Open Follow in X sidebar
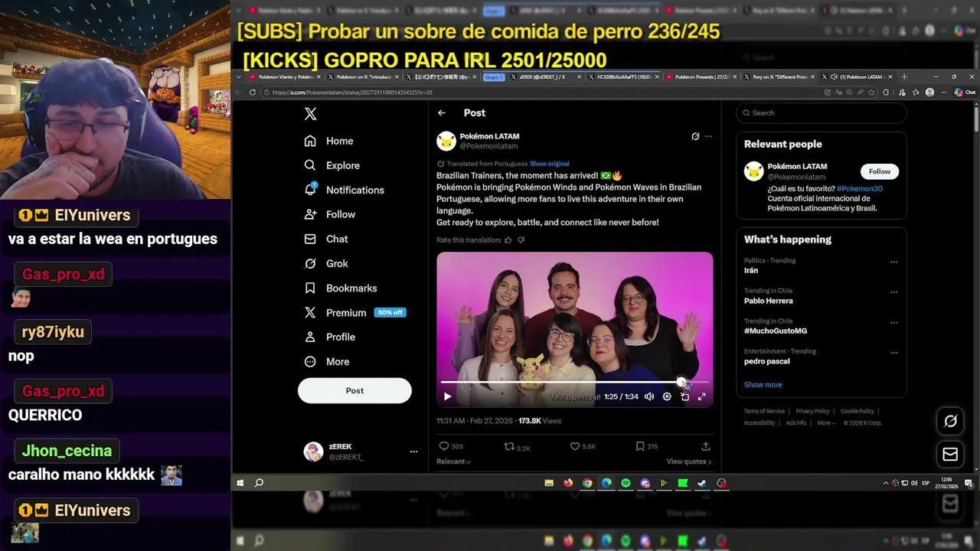Viewport: 980px width, 551px height. coord(329,214)
